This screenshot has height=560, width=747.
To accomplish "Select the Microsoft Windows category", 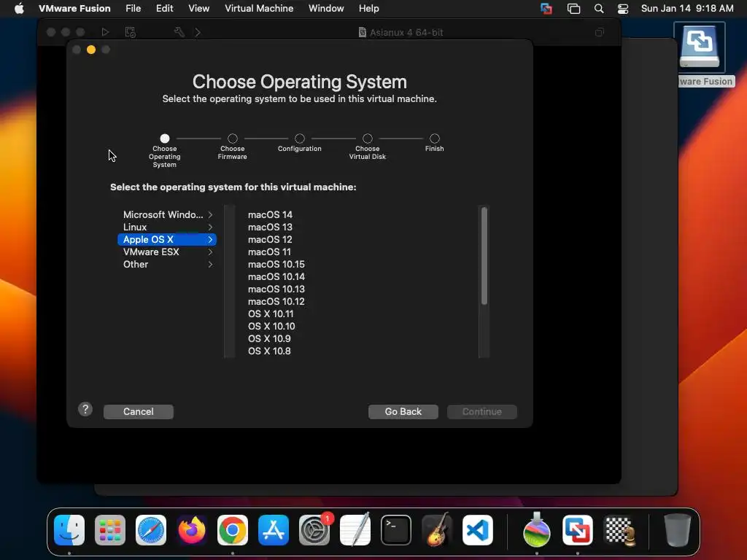I will click(167, 215).
